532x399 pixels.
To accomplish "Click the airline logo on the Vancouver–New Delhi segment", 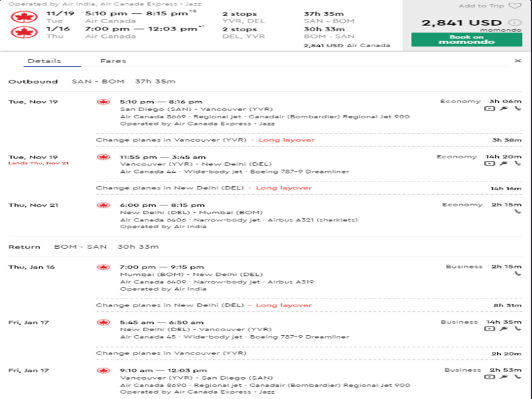I will pos(103,157).
